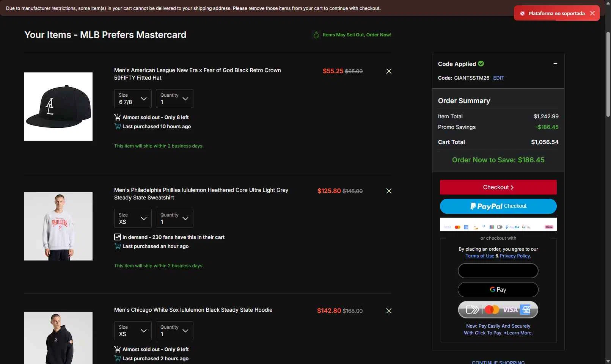This screenshot has width=611, height=364.
Task: Click the black fitted hat thumbnail
Action: pyautogui.click(x=58, y=107)
